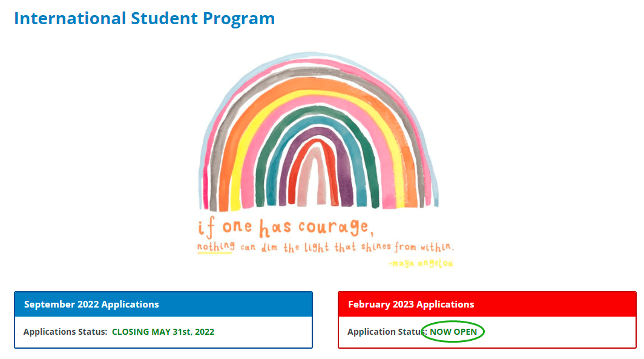Select the "-maya angelou" attribution text
Screen dimensions: 644x359
click(421, 263)
